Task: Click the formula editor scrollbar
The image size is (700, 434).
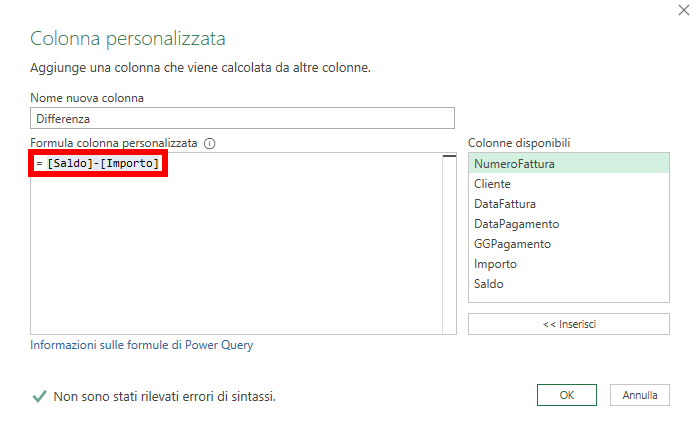Action: [x=450, y=243]
